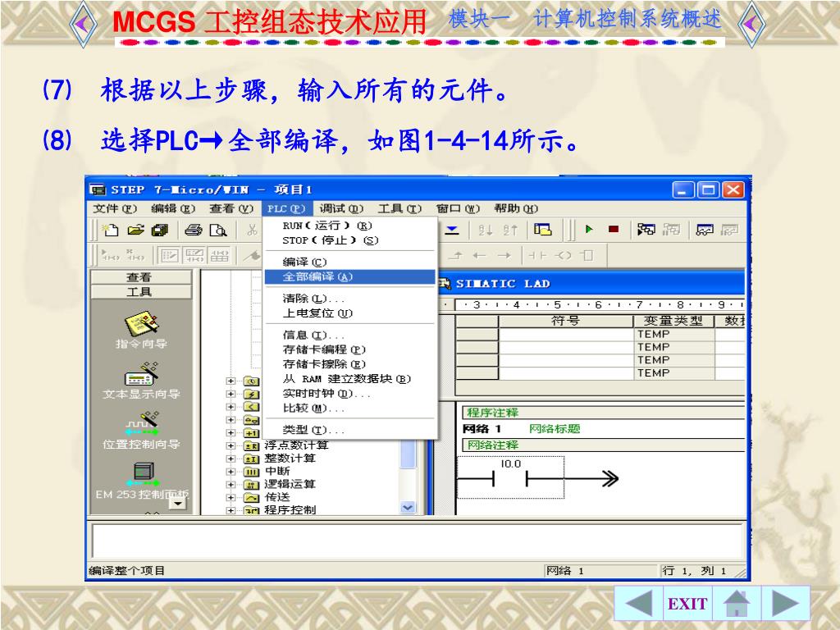
Task: Choose 编译(C) from PLC menu
Action: pos(350,262)
